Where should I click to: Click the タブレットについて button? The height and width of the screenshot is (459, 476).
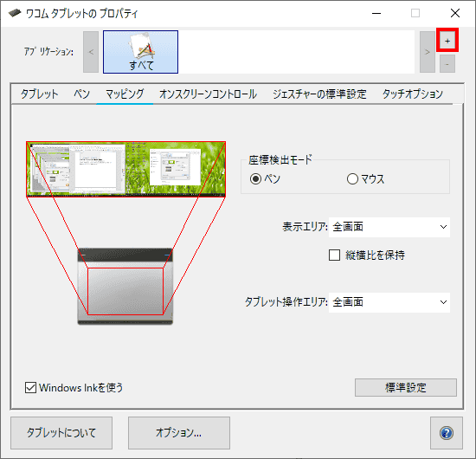click(x=61, y=433)
